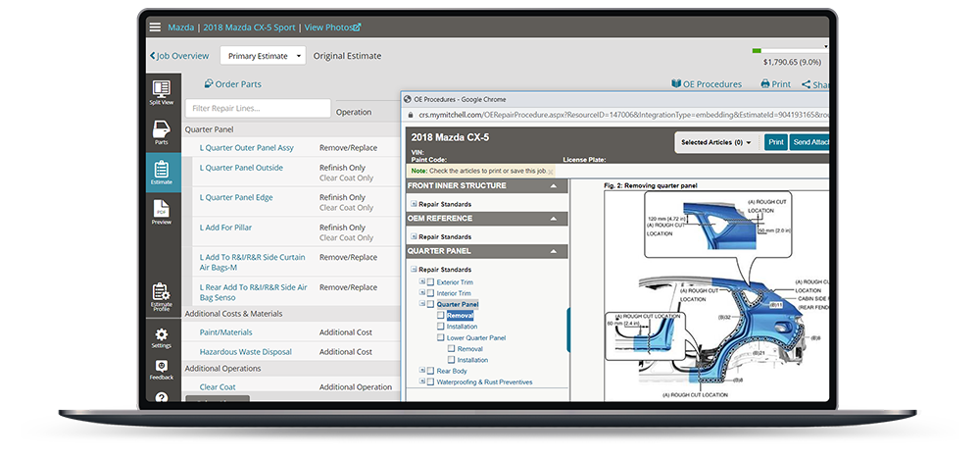Viewport: 980px width, 458px height.
Task: Open Estimate Profile from the sidebar
Action: point(162,297)
